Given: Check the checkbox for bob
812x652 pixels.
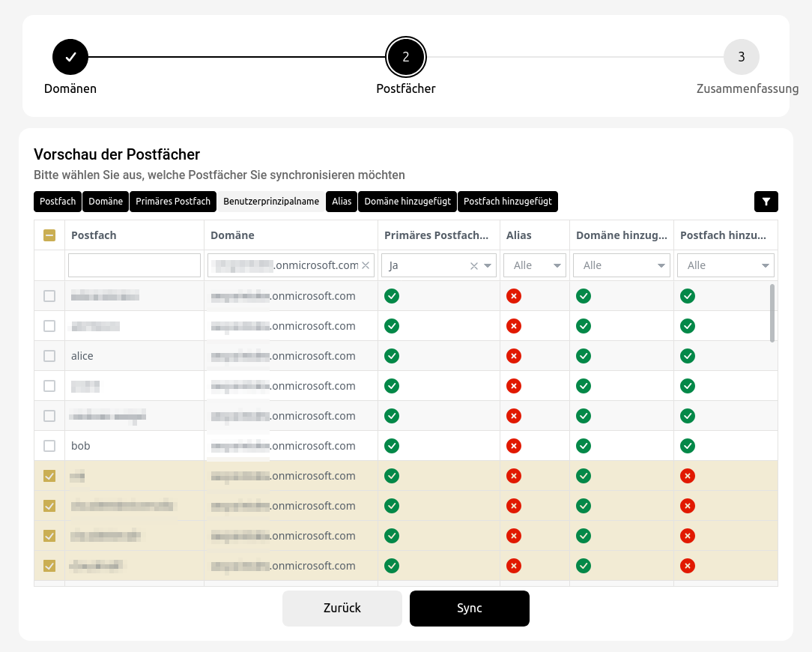Looking at the screenshot, I should 49,446.
